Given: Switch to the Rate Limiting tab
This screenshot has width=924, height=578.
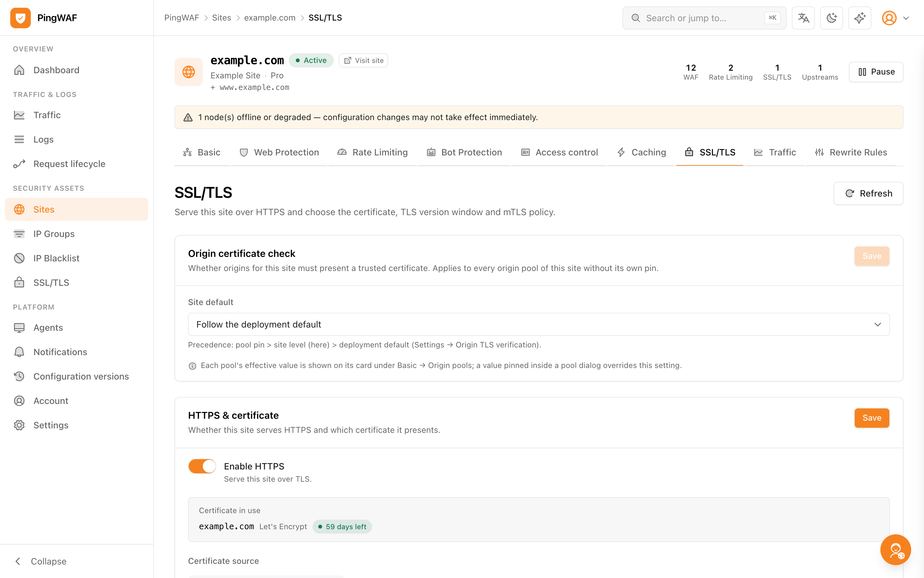Looking at the screenshot, I should [373, 152].
